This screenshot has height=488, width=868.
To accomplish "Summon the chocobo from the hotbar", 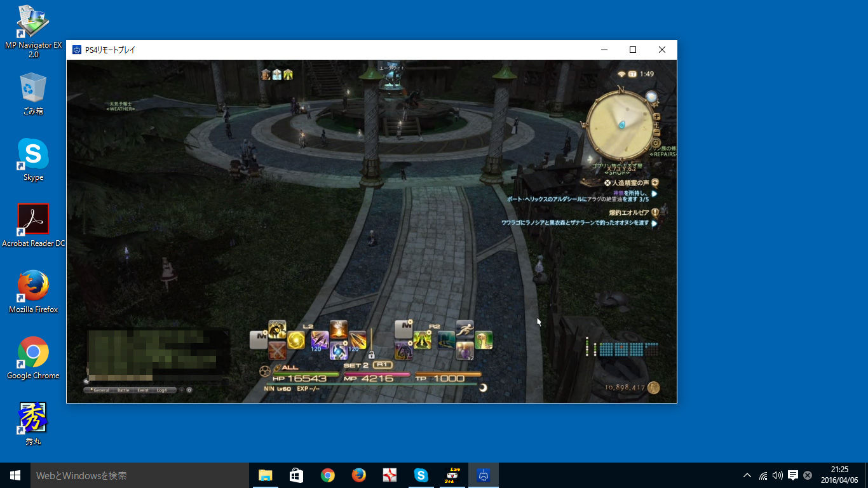I will coord(484,340).
